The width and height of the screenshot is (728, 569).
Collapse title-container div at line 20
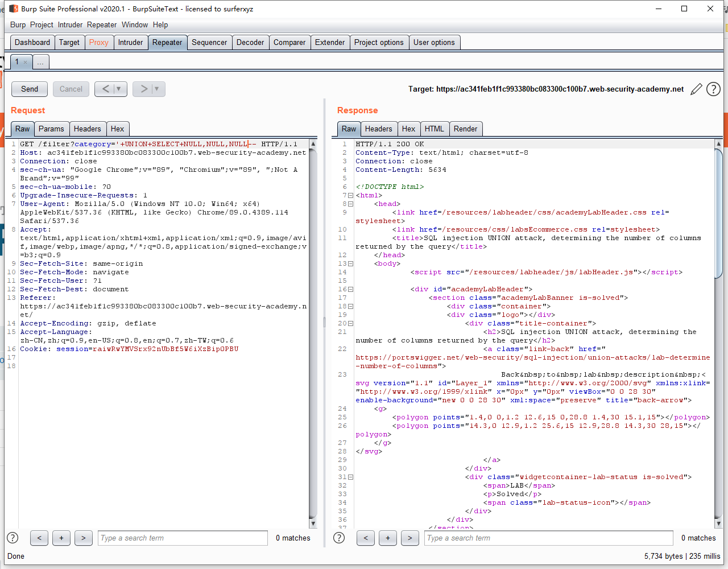coord(351,323)
